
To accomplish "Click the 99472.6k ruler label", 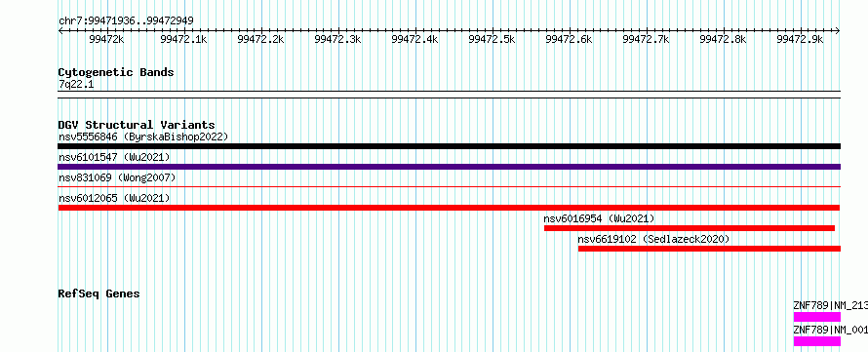I will pyautogui.click(x=569, y=39).
